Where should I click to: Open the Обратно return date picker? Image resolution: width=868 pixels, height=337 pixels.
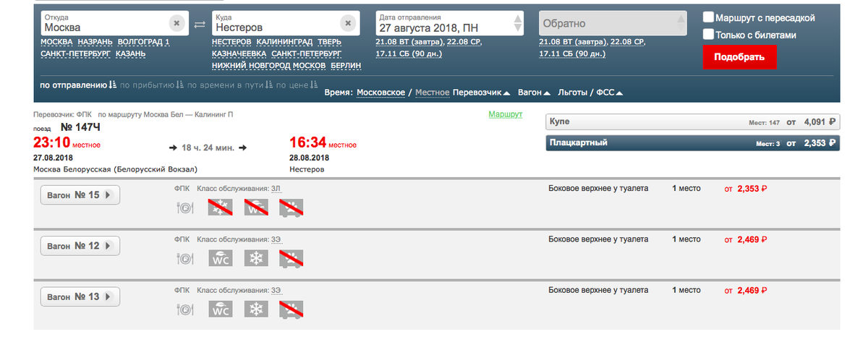[x=613, y=23]
